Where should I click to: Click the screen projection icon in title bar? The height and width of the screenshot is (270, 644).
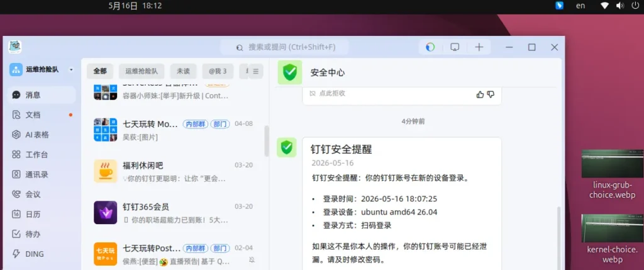pyautogui.click(x=455, y=47)
